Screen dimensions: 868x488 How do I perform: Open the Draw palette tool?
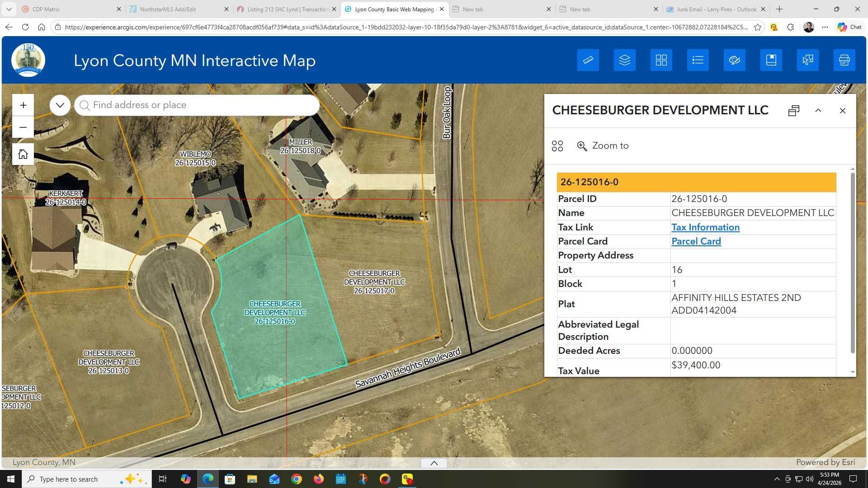click(734, 60)
